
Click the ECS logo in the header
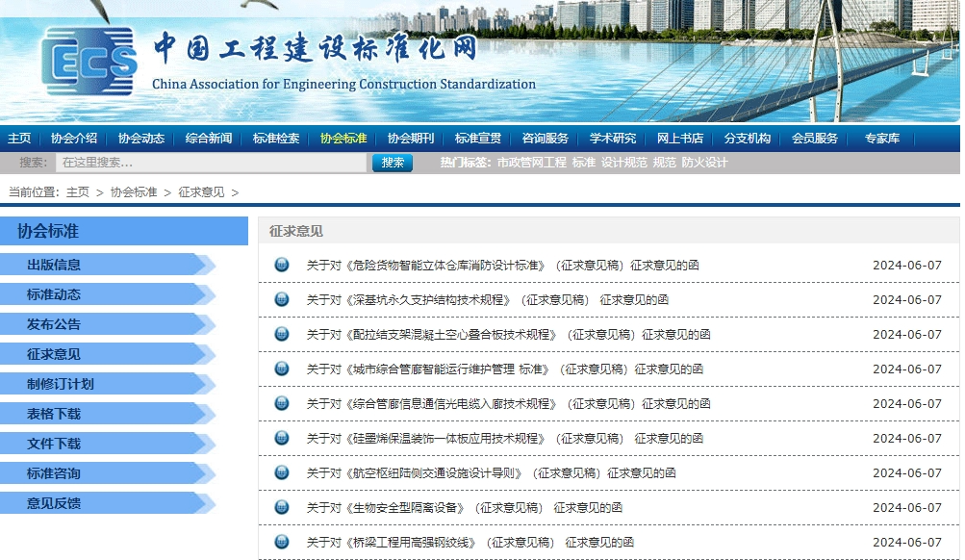89,62
